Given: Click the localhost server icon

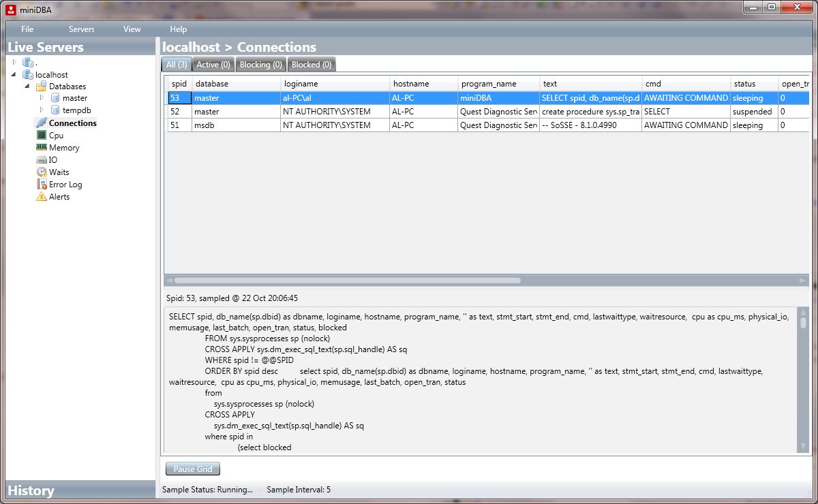Looking at the screenshot, I should [x=28, y=74].
